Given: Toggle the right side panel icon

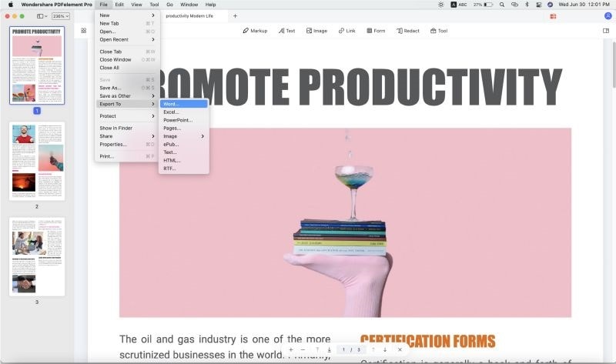Looking at the screenshot, I should tap(606, 31).
